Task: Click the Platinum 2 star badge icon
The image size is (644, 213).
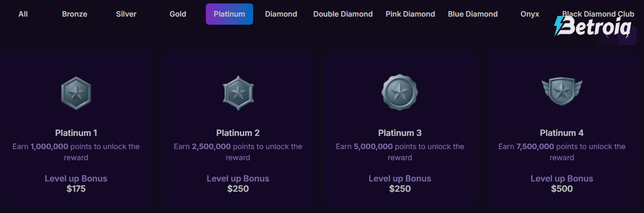Action: tap(238, 93)
